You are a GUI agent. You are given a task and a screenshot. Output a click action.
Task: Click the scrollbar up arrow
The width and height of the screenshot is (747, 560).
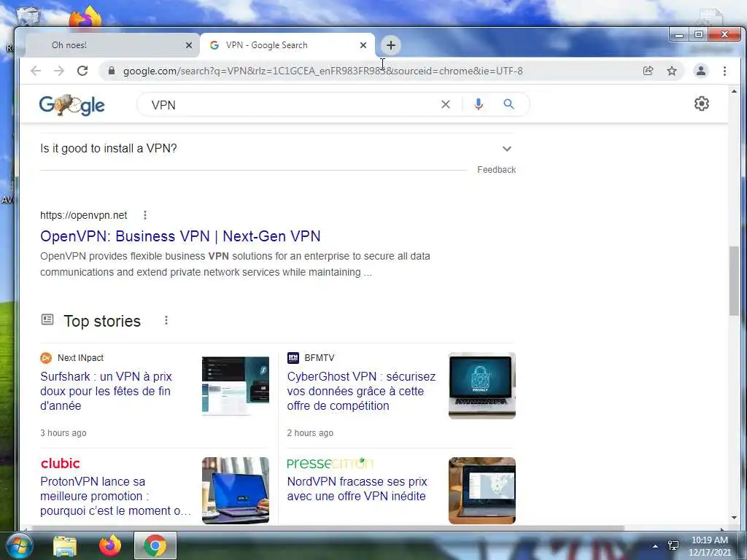tap(734, 90)
